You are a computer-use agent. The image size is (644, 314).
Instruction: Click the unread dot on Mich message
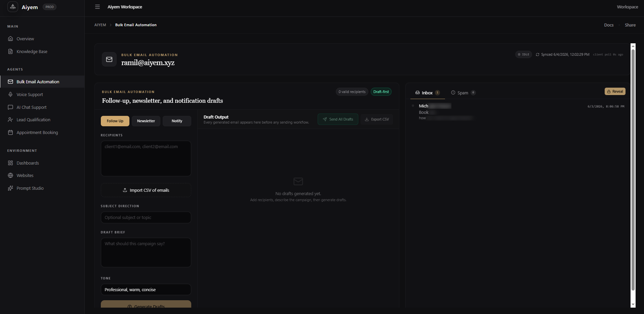point(413,106)
